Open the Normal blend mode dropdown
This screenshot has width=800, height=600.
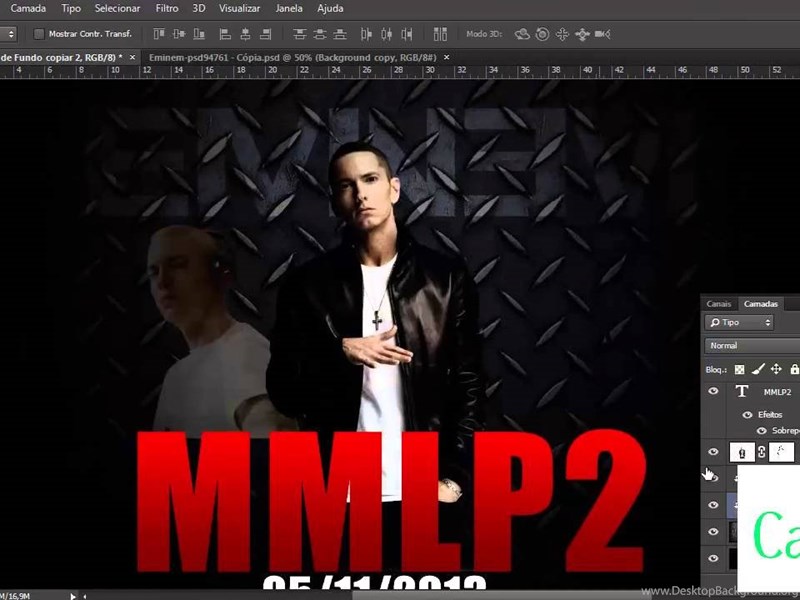tap(752, 346)
